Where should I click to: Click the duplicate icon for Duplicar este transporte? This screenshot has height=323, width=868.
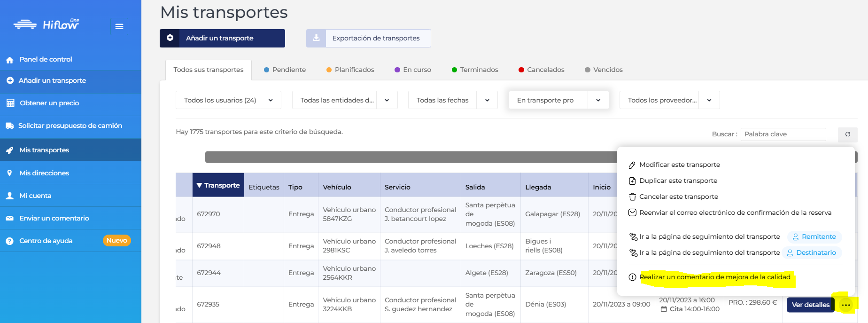[x=632, y=181]
